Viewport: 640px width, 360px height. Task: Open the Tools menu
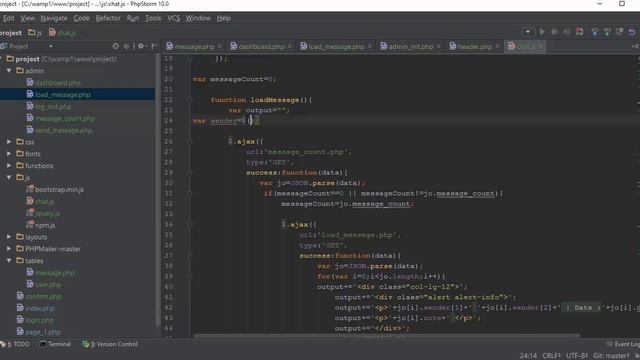[153, 18]
